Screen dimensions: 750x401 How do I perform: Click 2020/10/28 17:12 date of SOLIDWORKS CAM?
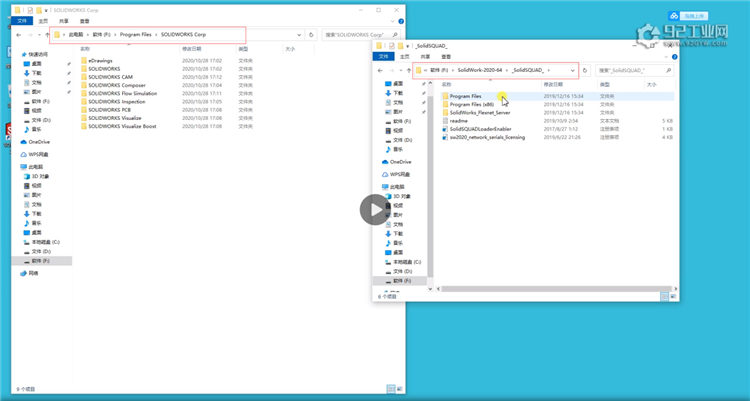point(202,77)
